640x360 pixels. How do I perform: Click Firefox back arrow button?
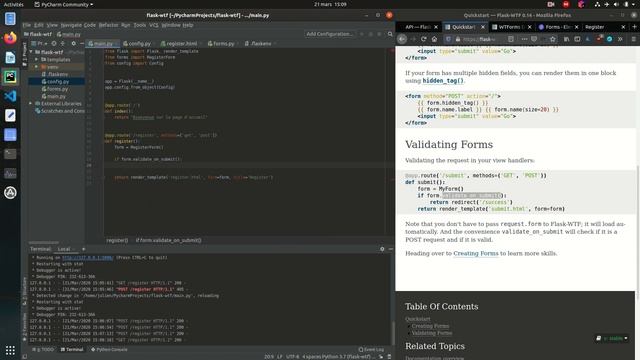click(402, 39)
